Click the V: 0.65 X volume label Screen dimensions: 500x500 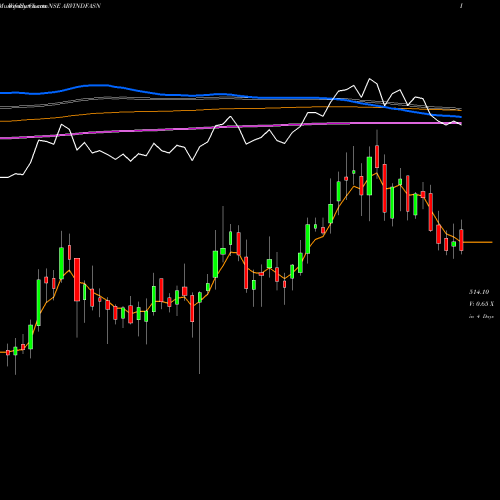[481, 304]
